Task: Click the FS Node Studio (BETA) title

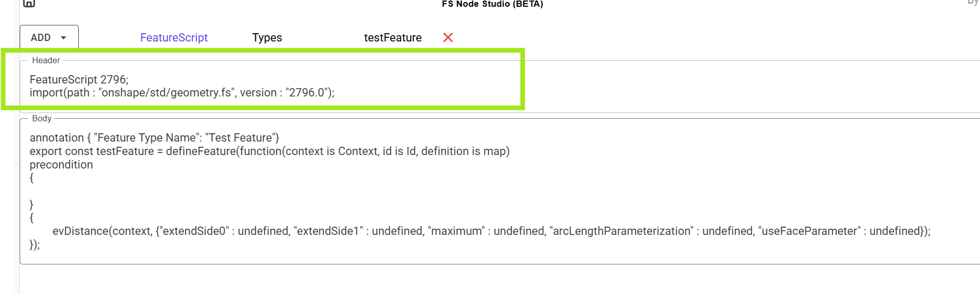Action: click(x=493, y=4)
